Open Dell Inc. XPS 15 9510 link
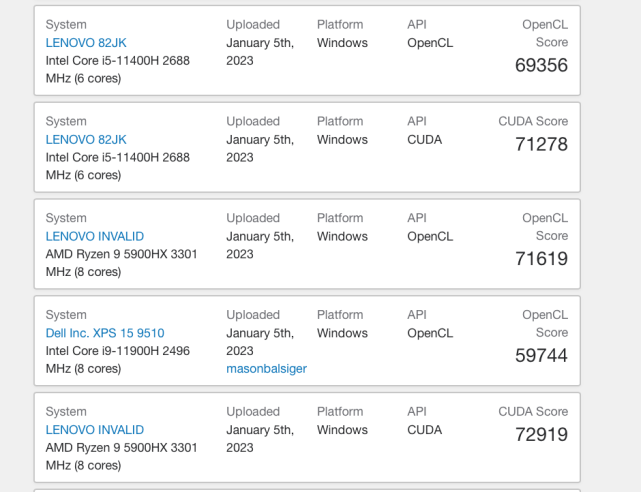641x492 pixels. click(x=105, y=333)
